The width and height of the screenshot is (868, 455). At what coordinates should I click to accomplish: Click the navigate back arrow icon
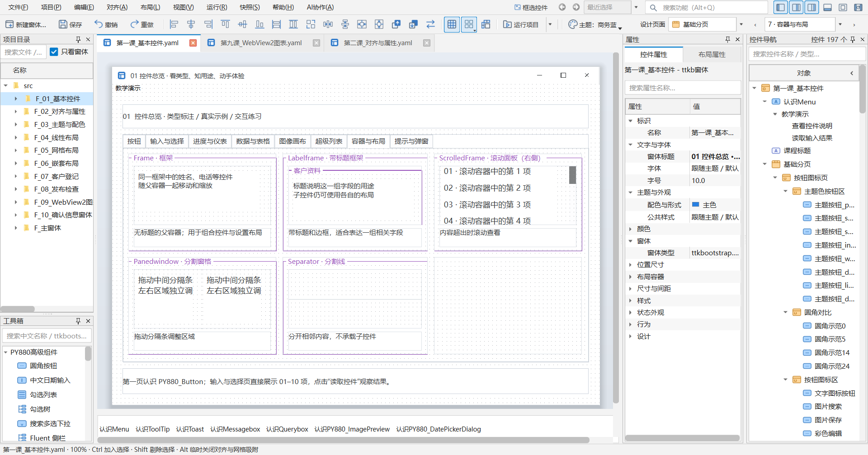point(562,7)
